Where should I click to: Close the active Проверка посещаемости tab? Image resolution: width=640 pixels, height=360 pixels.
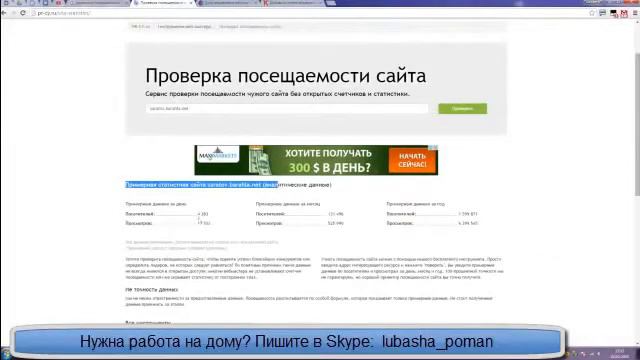click(x=190, y=3)
